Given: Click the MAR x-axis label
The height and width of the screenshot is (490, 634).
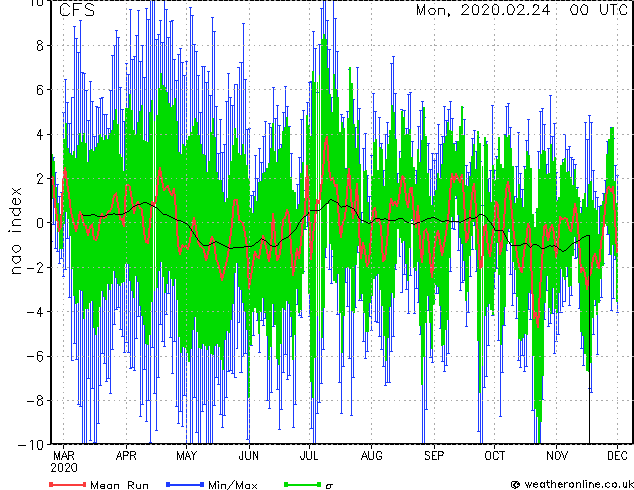Looking at the screenshot, I should click(x=64, y=456).
